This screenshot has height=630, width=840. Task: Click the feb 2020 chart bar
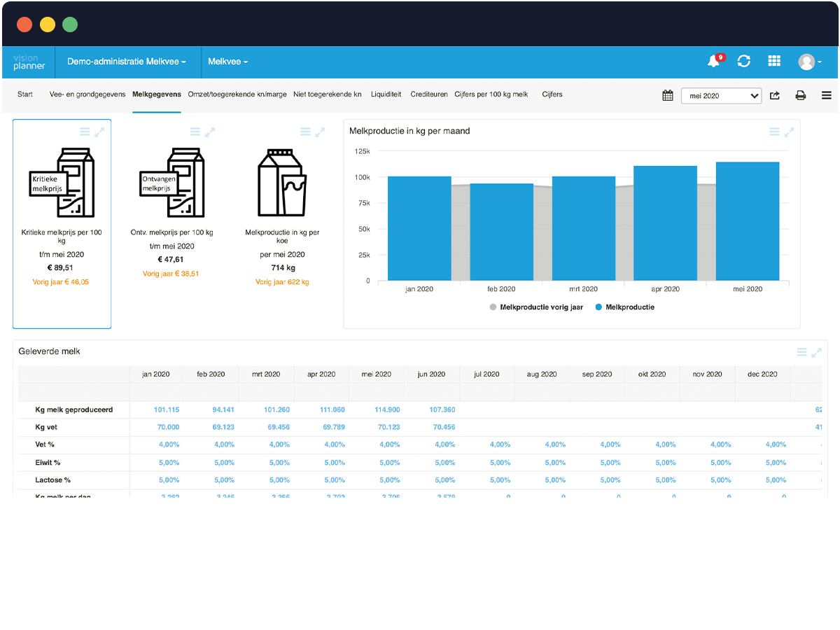click(x=501, y=232)
